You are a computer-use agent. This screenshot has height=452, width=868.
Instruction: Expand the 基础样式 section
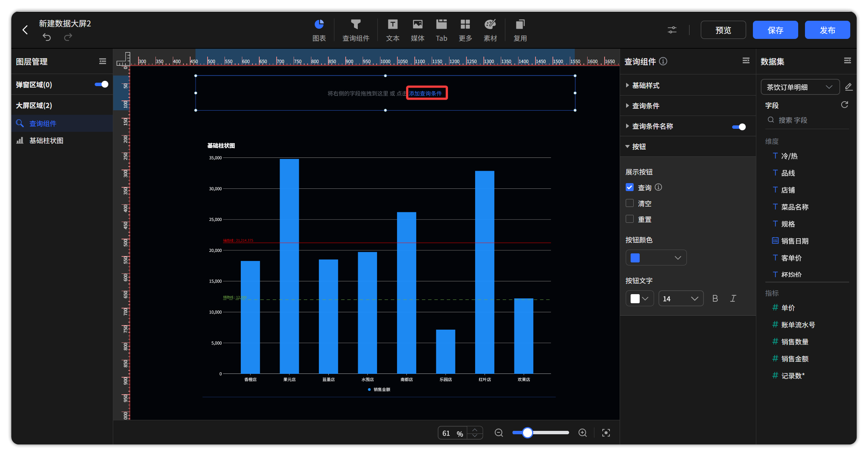pos(688,85)
